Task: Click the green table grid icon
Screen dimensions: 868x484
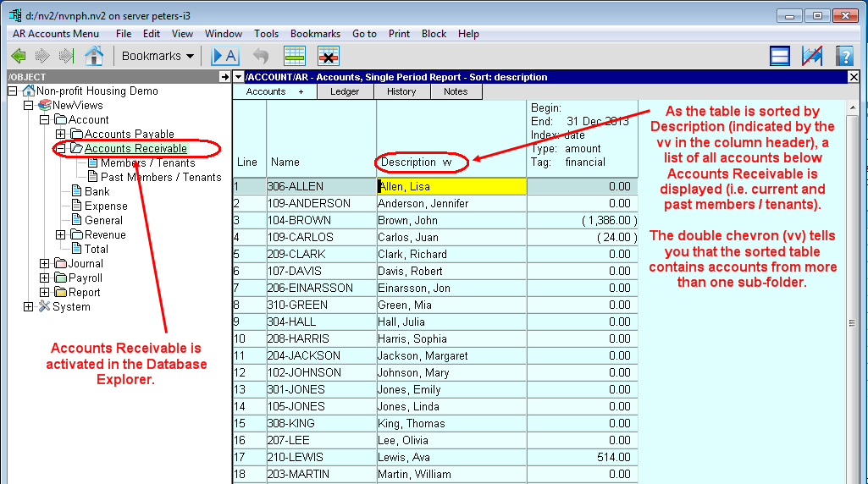Action: coord(294,56)
